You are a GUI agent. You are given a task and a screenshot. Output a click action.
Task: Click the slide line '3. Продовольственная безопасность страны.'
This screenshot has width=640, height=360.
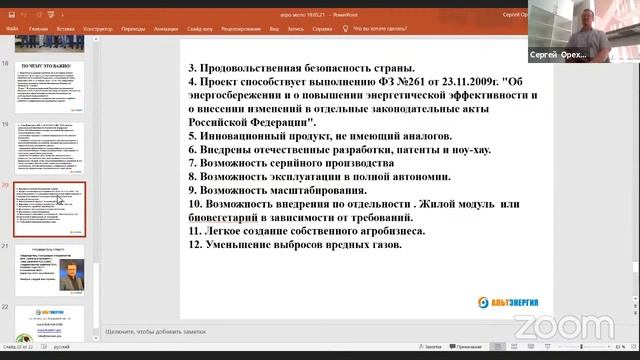coord(302,68)
